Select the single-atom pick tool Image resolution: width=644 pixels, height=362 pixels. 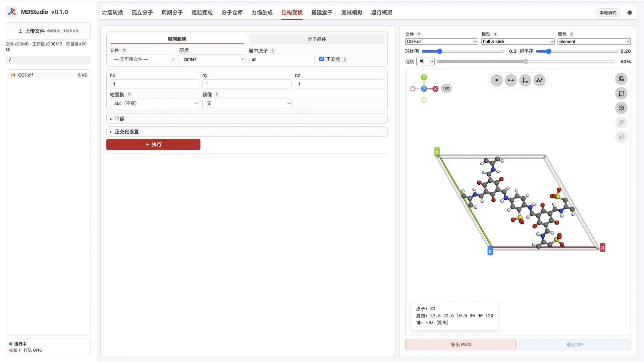pyautogui.click(x=496, y=80)
